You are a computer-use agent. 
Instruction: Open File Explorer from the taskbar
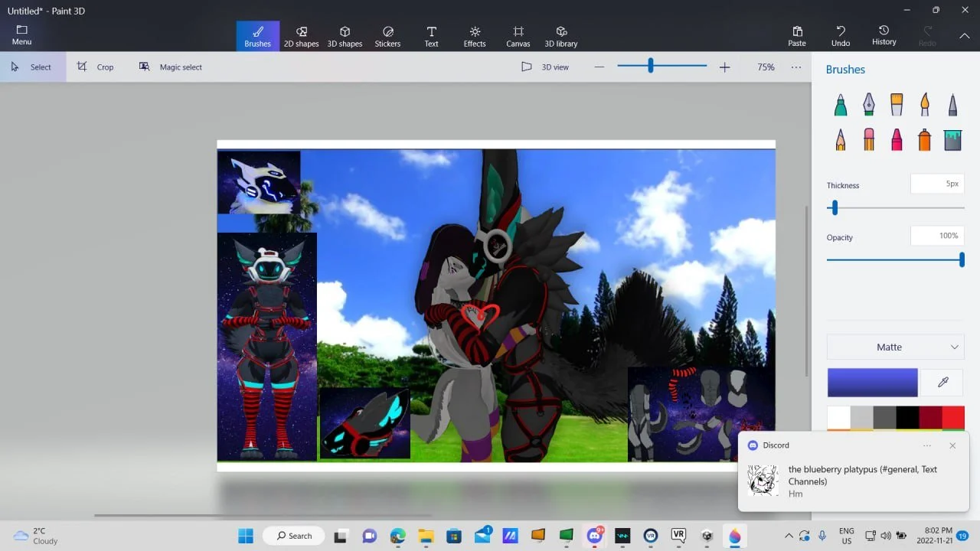[x=426, y=536]
